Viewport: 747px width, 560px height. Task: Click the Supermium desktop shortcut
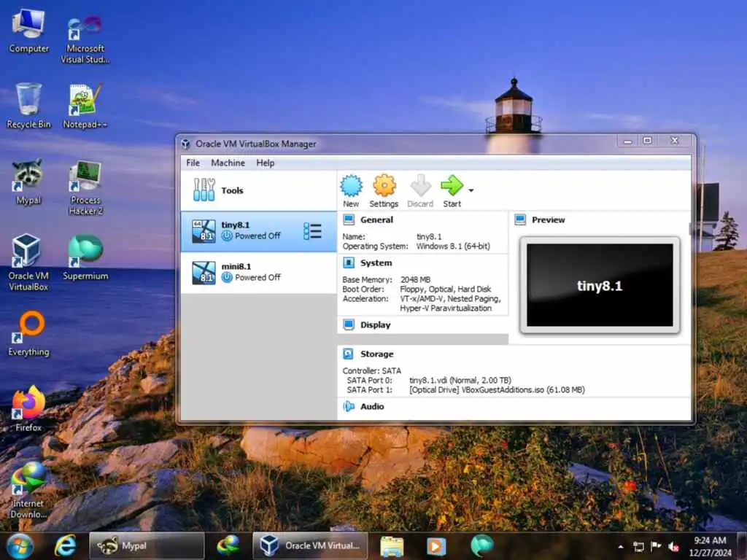tap(85, 257)
